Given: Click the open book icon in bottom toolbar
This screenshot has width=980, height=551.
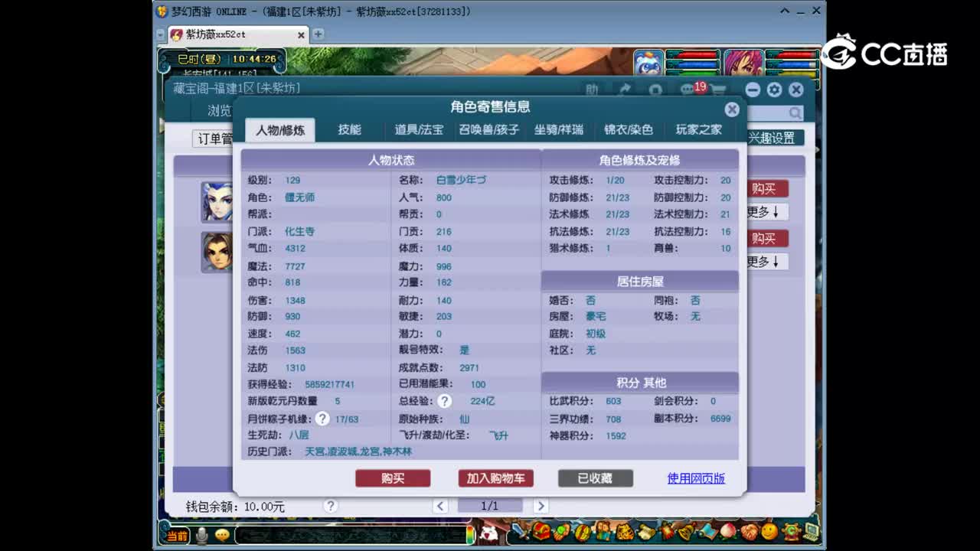Looking at the screenshot, I should [707, 531].
